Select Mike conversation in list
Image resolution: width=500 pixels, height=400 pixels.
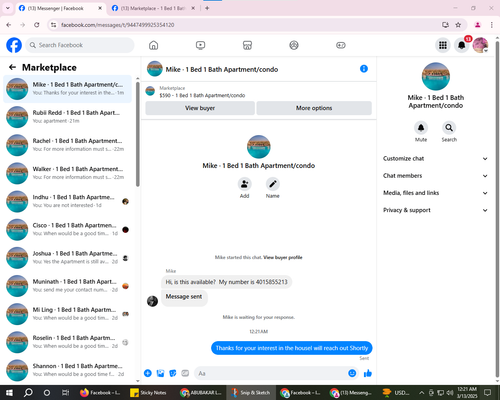tap(67, 89)
